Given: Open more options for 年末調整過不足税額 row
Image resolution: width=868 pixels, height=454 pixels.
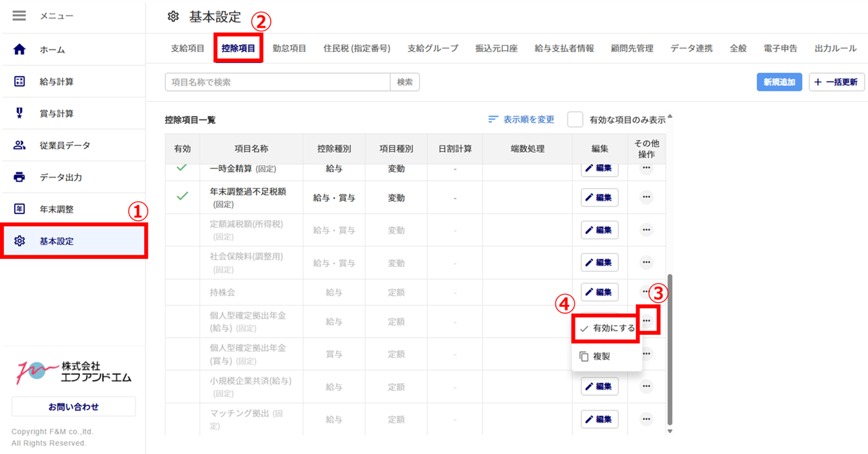Looking at the screenshot, I should point(646,197).
